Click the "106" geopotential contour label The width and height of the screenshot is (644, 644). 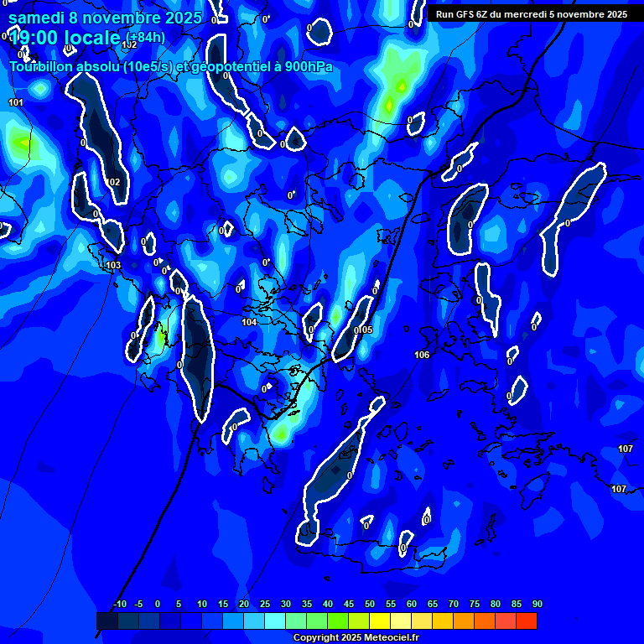(422, 356)
